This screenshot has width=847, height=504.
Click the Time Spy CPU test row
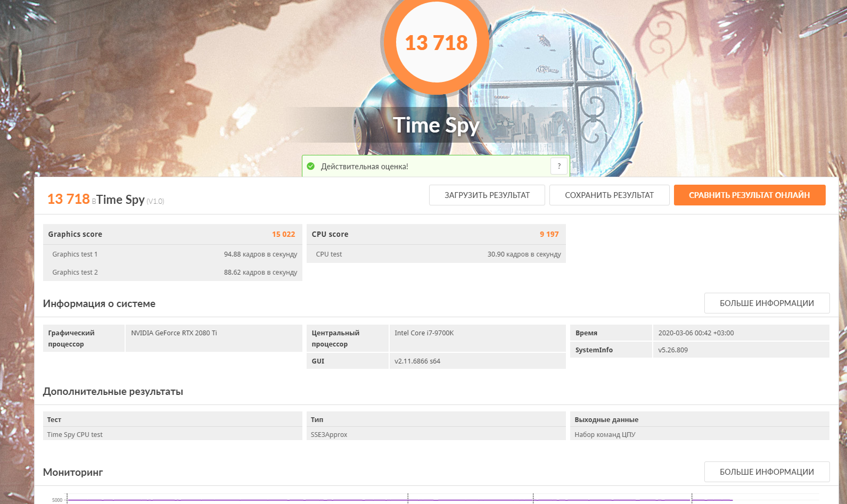click(172, 434)
